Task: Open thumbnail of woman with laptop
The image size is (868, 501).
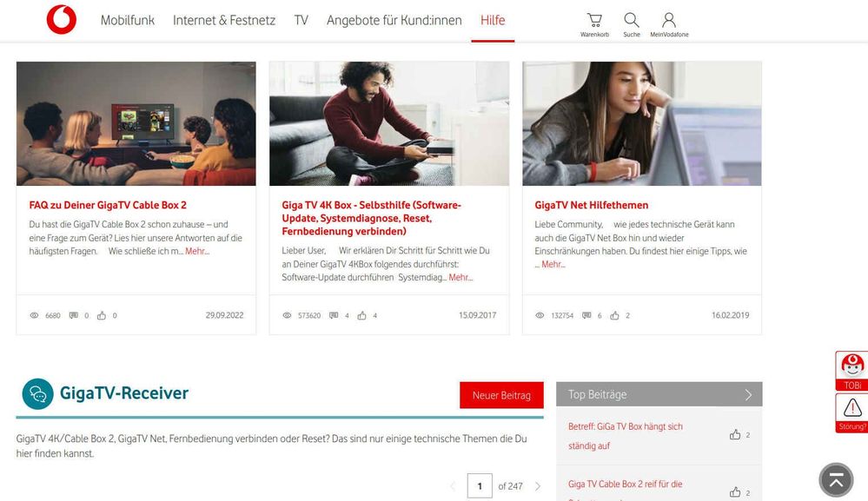Action: point(641,123)
